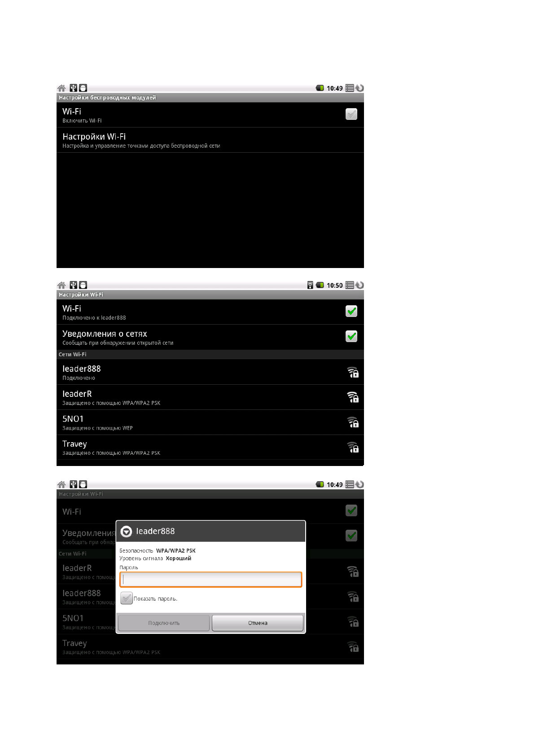This screenshot has width=535, height=756.
Task: Tap the leaderR WPA/WPA2 PSK signal lock icon
Action: 353,397
